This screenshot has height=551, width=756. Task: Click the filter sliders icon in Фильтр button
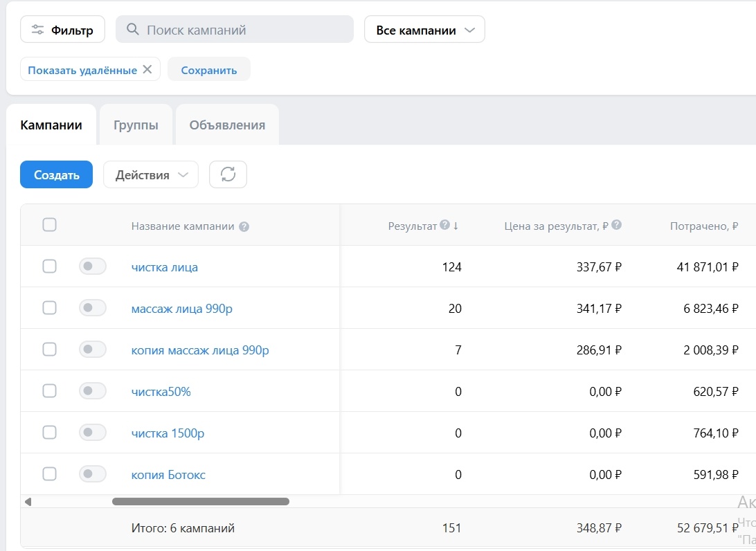pyautogui.click(x=39, y=29)
